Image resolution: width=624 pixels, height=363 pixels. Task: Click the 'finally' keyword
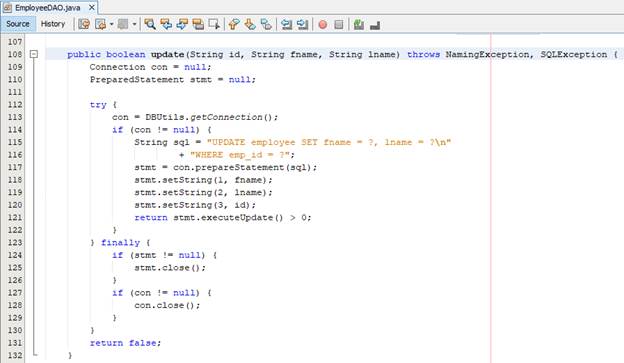click(x=120, y=242)
